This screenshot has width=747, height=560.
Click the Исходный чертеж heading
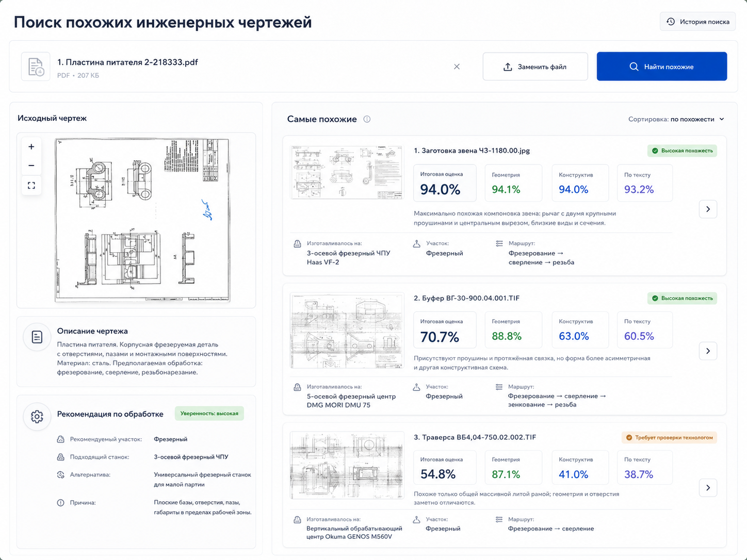(52, 118)
